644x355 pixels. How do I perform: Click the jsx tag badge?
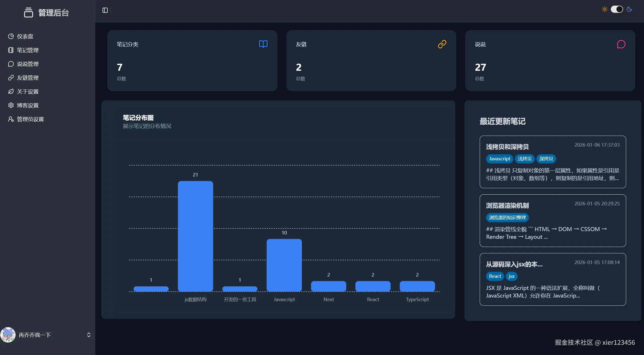[511, 276]
